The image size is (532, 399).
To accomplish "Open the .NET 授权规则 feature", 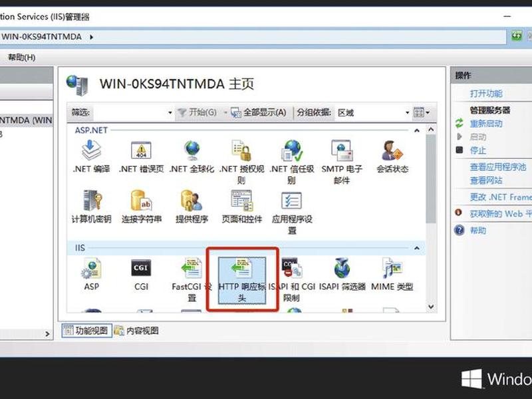I will [x=241, y=162].
